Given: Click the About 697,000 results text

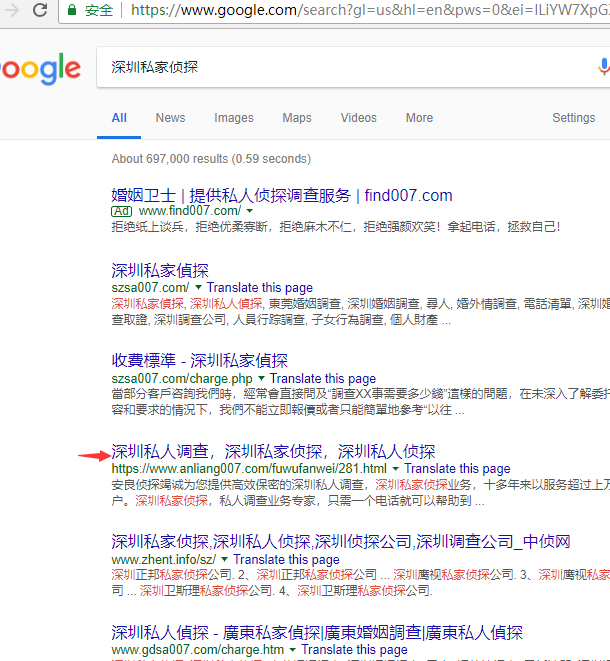Looking at the screenshot, I should 211,159.
